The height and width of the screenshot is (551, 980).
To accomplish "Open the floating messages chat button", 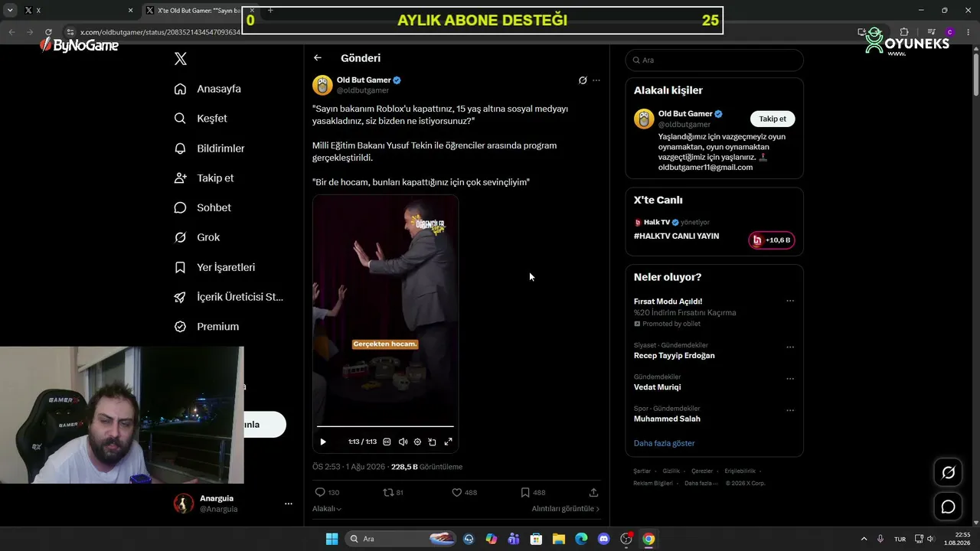I will (948, 507).
